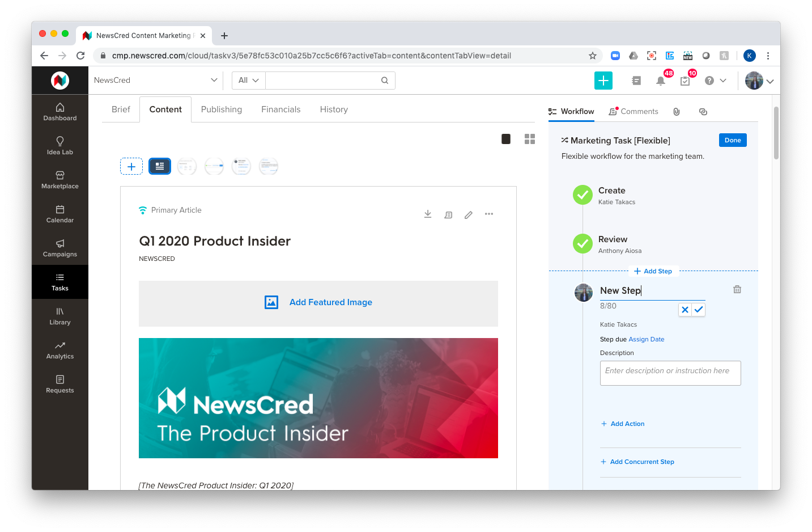
Task: Open Analytics in the sidebar
Action: (60, 350)
